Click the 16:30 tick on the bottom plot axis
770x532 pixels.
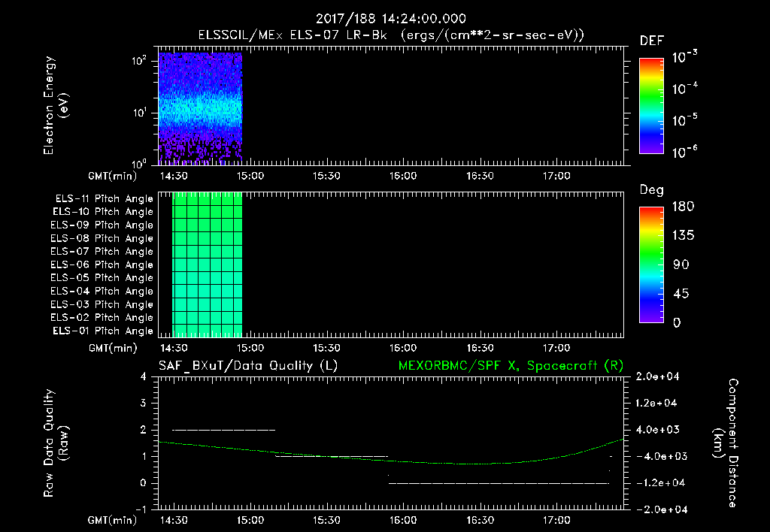point(480,520)
